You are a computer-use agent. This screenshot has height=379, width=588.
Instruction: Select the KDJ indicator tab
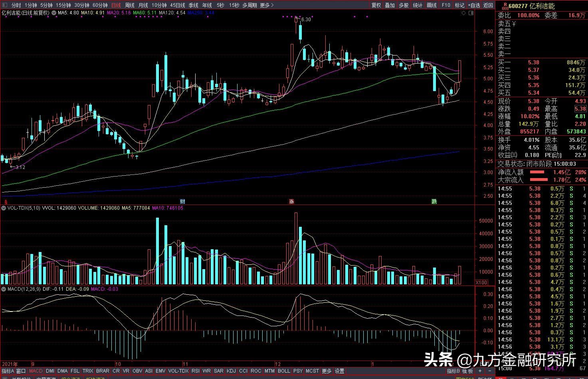click(231, 371)
